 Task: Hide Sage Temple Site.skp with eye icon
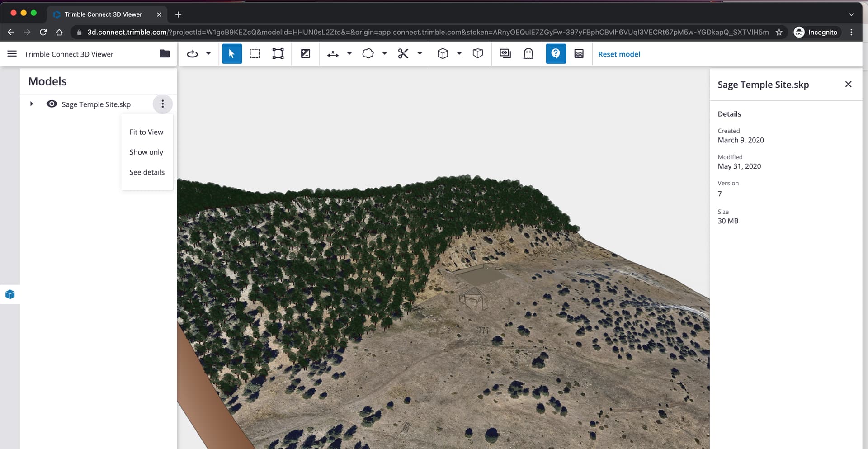52,104
